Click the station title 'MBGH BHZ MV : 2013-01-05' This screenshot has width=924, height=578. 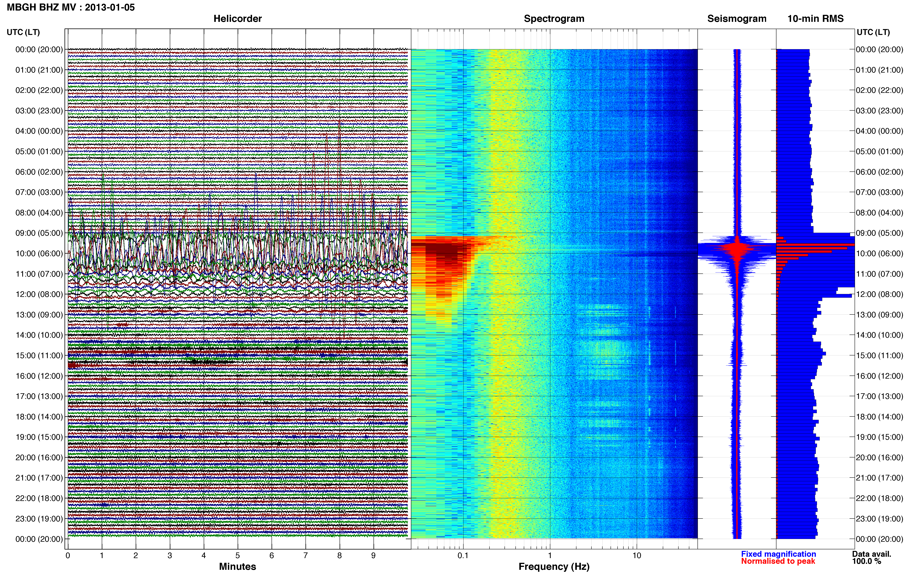click(71, 7)
